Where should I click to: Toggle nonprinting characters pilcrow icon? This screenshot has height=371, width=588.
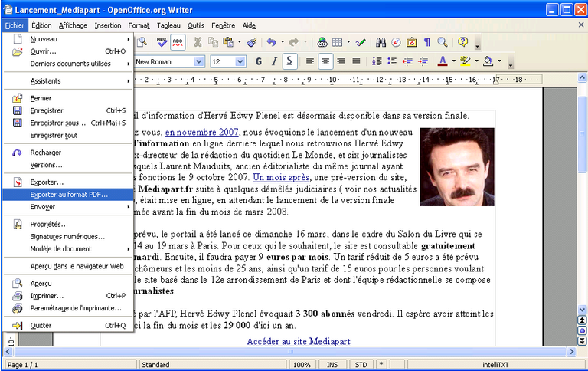(x=427, y=42)
